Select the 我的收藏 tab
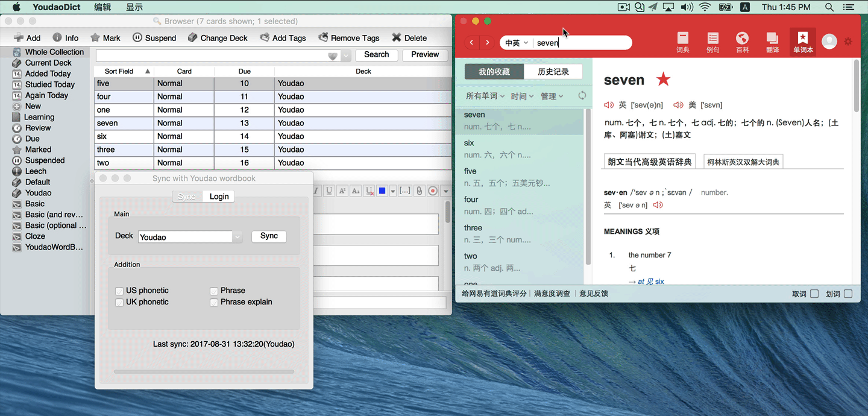Screen dimensions: 868x416 pyautogui.click(x=494, y=72)
